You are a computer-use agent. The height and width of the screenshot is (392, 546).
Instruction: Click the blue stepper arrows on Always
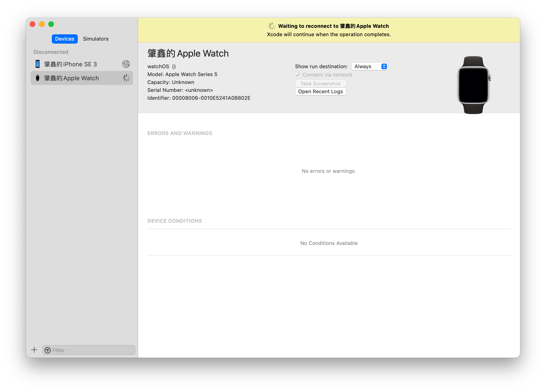pyautogui.click(x=384, y=66)
